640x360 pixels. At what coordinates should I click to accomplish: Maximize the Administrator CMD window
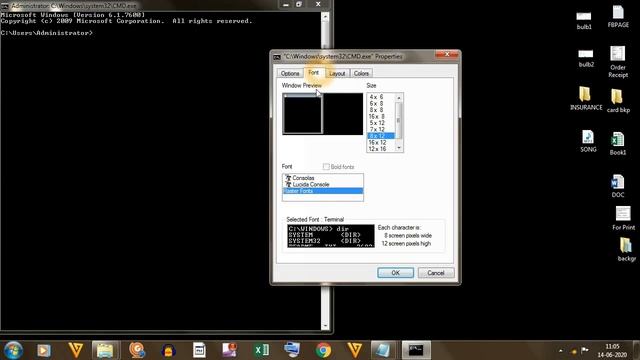point(299,4)
